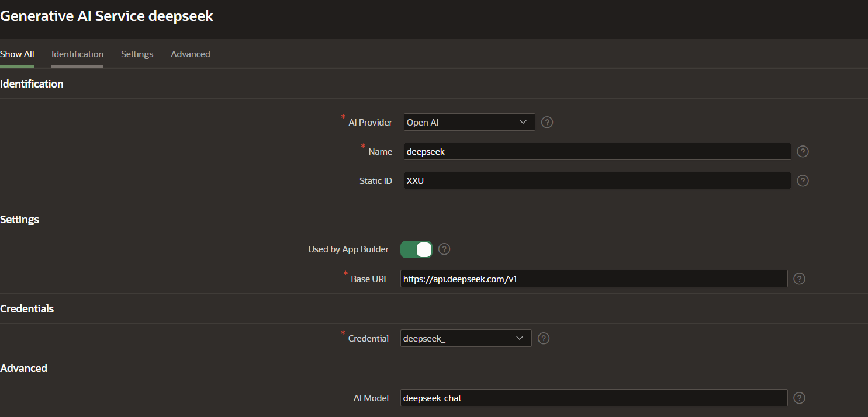Open help icon for Base URL
Image resolution: width=868 pixels, height=417 pixels.
click(800, 279)
